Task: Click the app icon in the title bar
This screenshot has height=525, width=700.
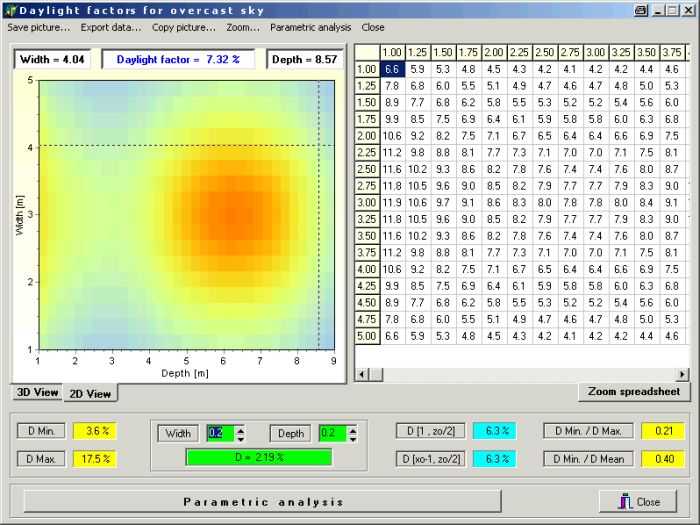Action: [x=9, y=10]
